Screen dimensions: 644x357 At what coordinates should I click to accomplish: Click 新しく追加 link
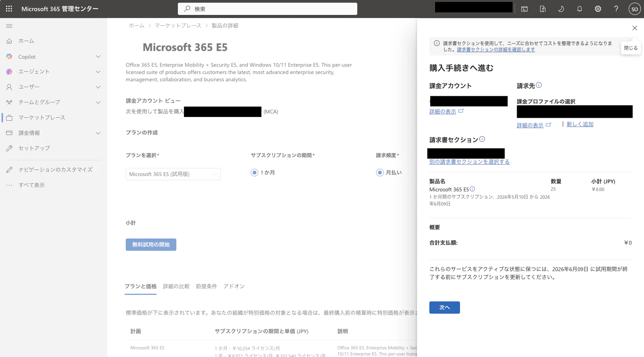[x=580, y=124]
